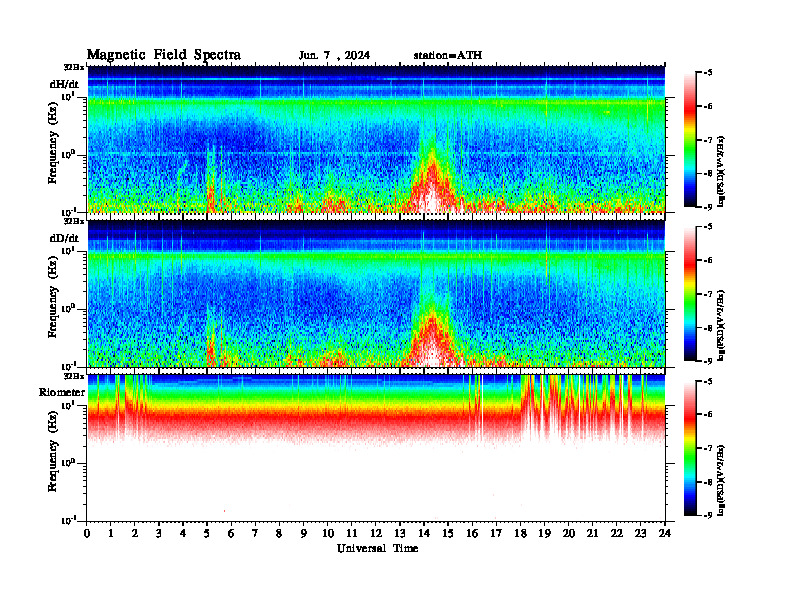This screenshot has height=612, width=792.
Task: Click hour "11" on the Universal Time axis
Action: pyautogui.click(x=352, y=534)
